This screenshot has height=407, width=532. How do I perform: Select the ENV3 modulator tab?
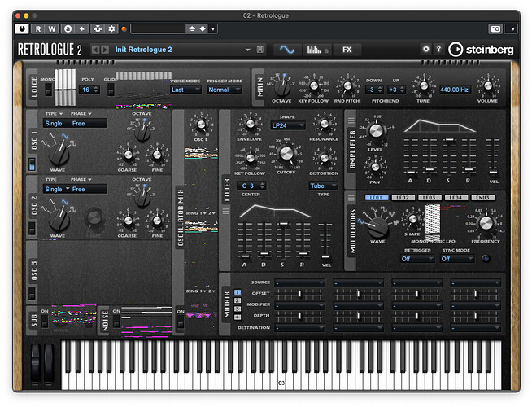point(482,198)
